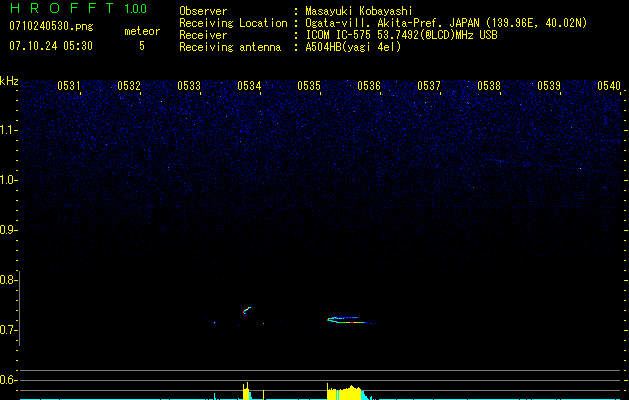Click the 0535 time marker
Viewport: 629px width, 400px height.
pyautogui.click(x=308, y=85)
